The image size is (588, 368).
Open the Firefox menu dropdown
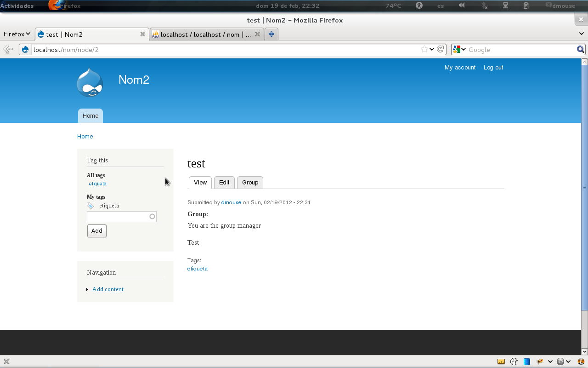pos(17,34)
